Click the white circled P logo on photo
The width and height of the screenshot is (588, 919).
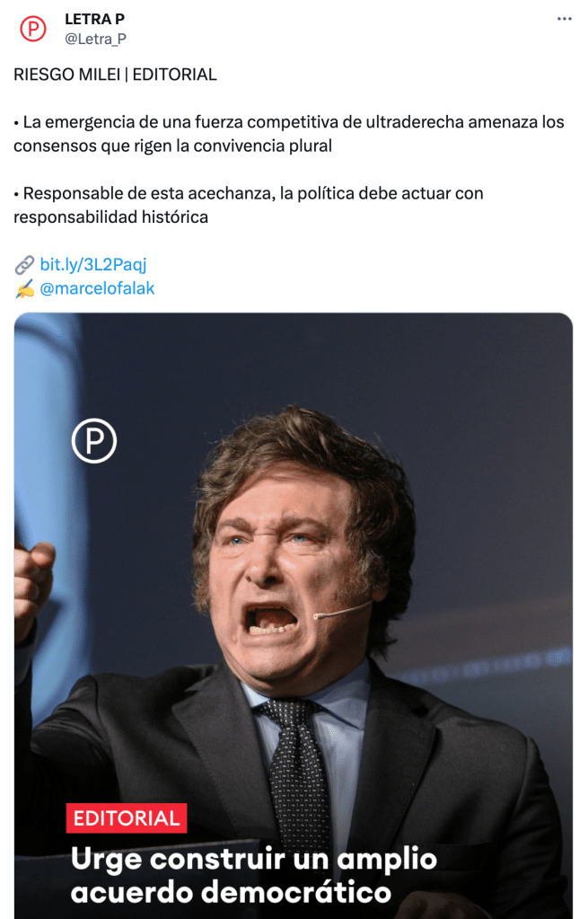pos(93,441)
